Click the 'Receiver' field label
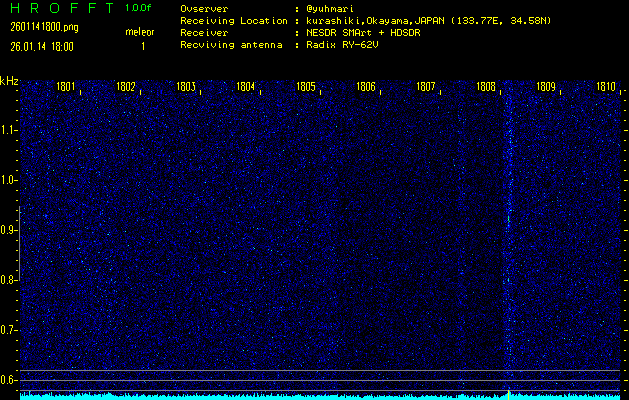The image size is (629, 400). [204, 33]
